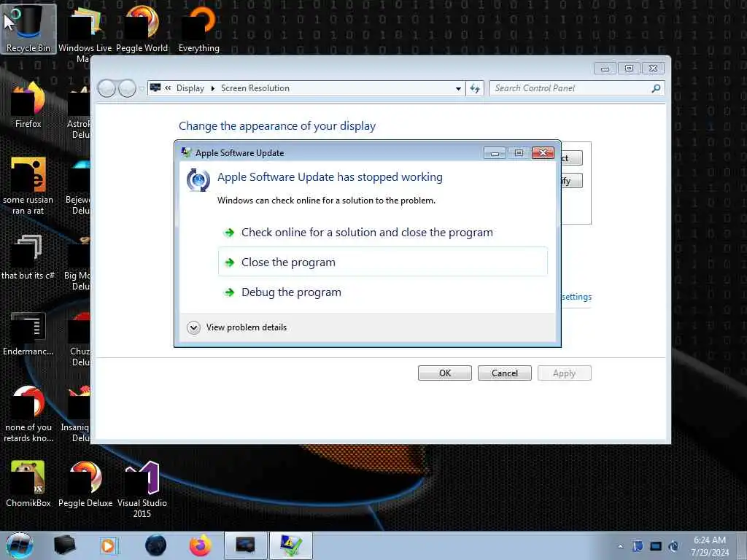
Task: Select the 'none of you' desktop icon
Action: coord(28,413)
